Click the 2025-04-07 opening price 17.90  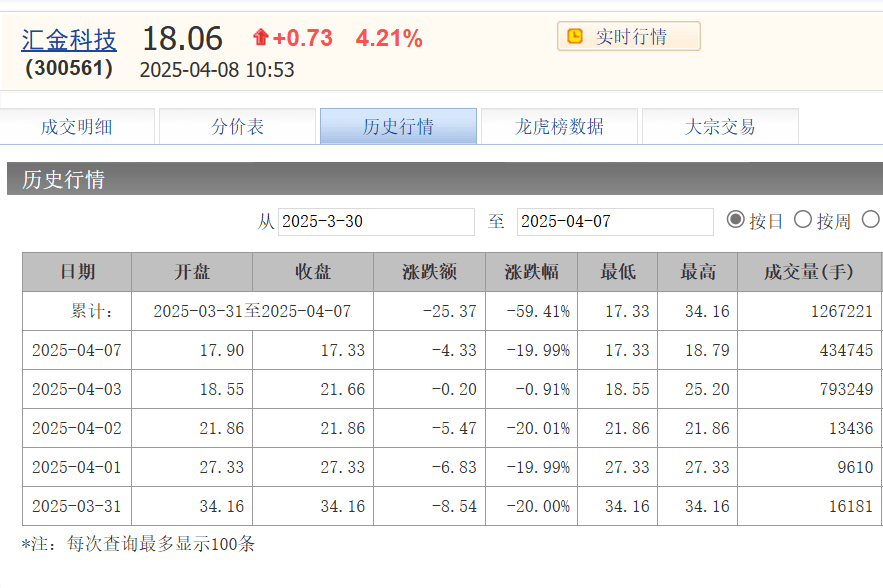[x=222, y=350]
